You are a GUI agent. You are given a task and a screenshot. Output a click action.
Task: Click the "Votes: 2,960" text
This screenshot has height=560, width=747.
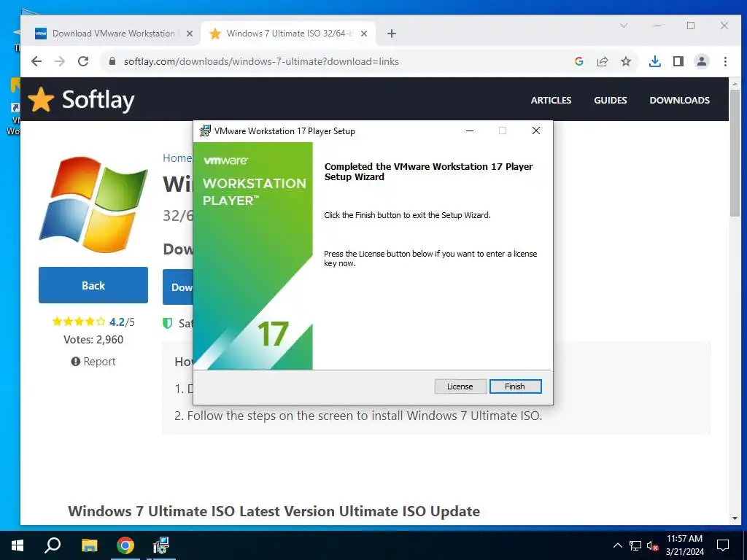[x=93, y=340]
